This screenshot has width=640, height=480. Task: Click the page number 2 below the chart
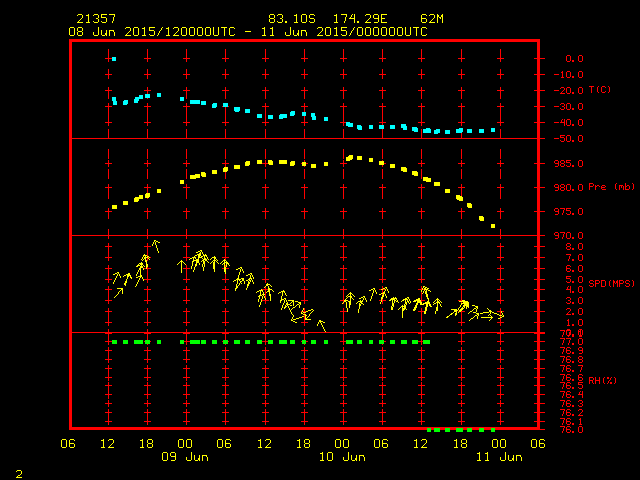[19, 474]
